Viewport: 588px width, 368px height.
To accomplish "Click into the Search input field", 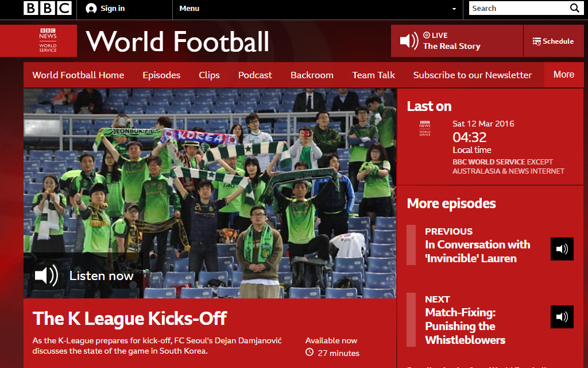I will 517,8.
